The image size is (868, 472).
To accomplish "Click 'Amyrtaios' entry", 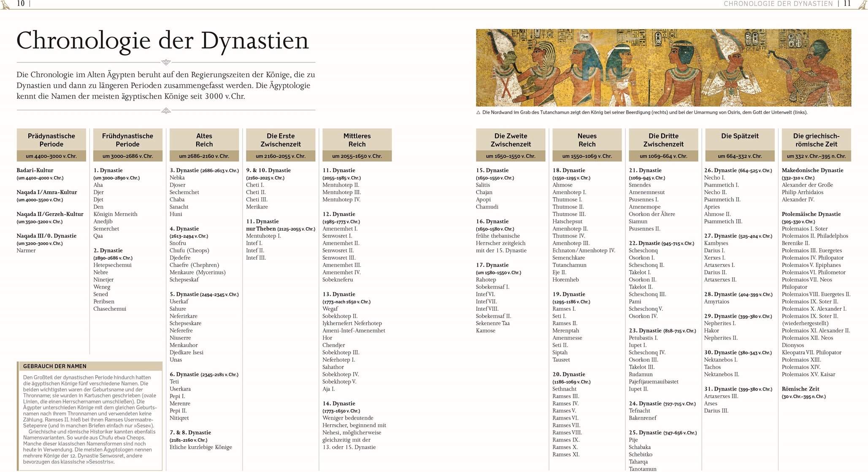I will tap(717, 301).
